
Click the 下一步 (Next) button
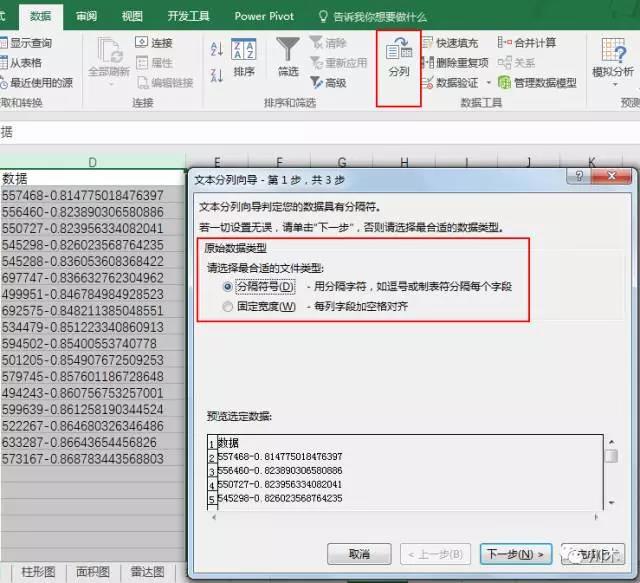click(514, 553)
